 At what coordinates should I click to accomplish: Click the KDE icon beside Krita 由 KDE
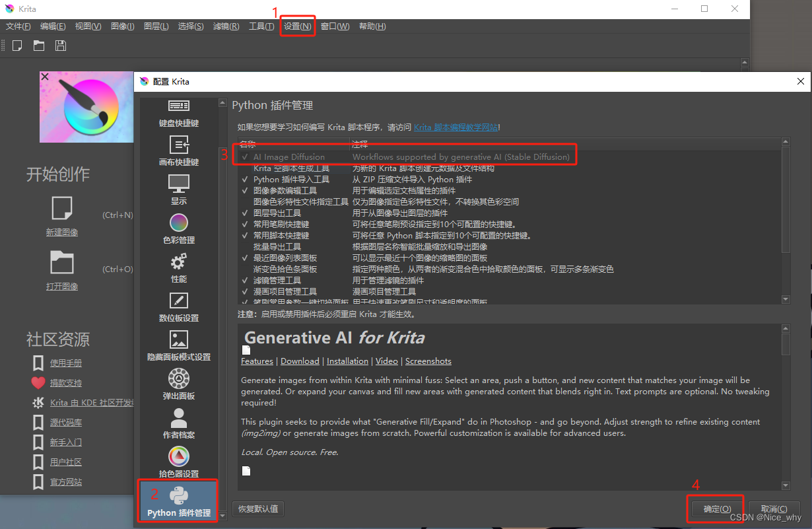[38, 402]
